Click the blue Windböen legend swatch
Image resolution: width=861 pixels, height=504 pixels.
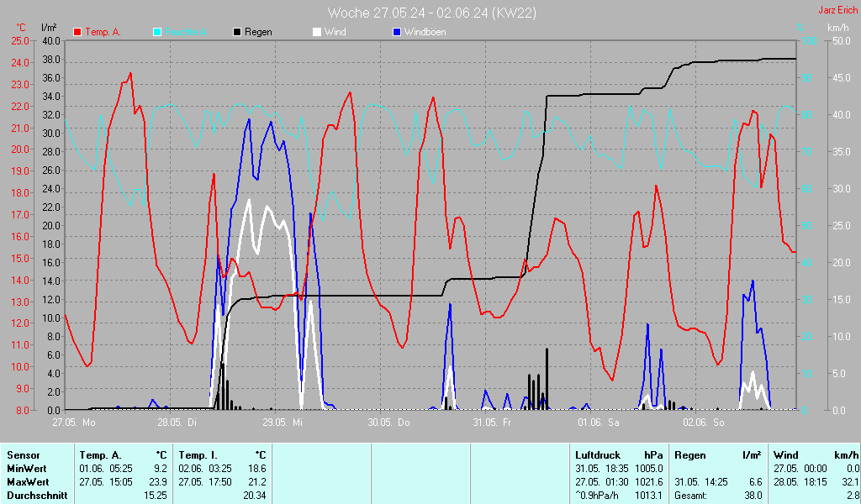397,32
